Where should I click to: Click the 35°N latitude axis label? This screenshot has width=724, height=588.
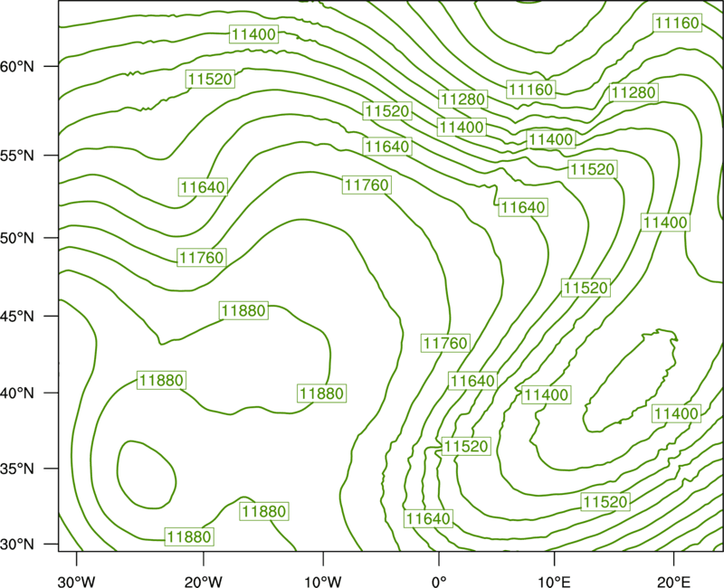(17, 469)
